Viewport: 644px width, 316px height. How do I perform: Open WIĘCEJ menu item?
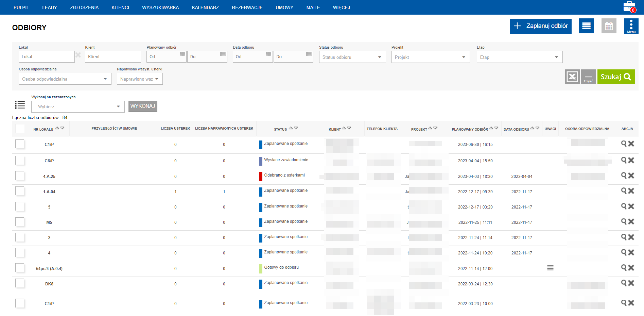click(x=341, y=7)
